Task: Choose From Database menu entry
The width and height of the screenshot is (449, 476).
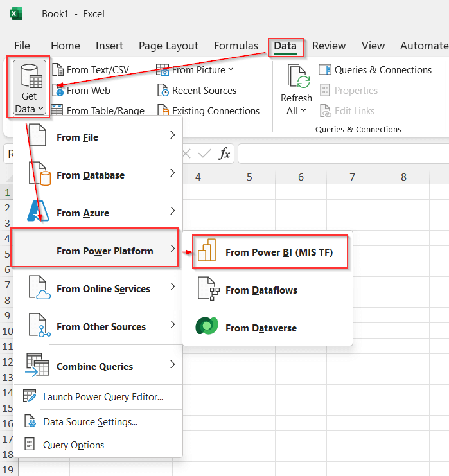Action: (98, 173)
